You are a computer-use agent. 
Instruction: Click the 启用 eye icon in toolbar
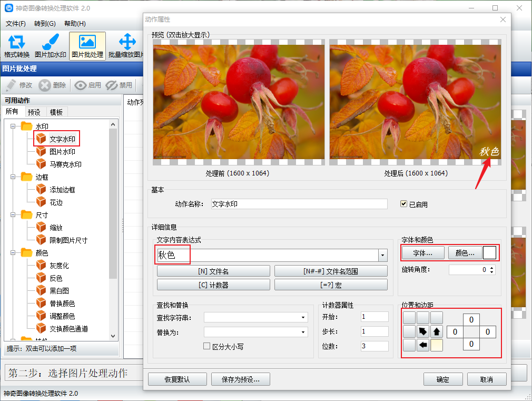coord(81,85)
